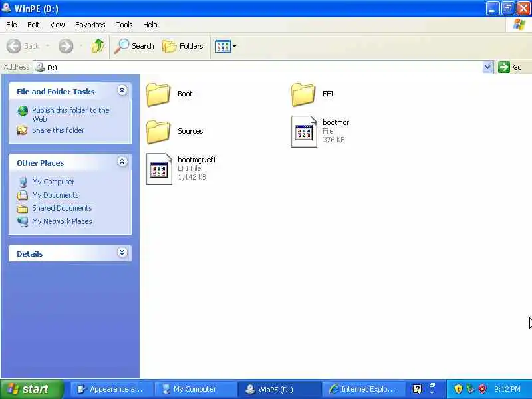This screenshot has width=532, height=399.
Task: Open the Forward history dropdown arrow
Action: coord(81,45)
